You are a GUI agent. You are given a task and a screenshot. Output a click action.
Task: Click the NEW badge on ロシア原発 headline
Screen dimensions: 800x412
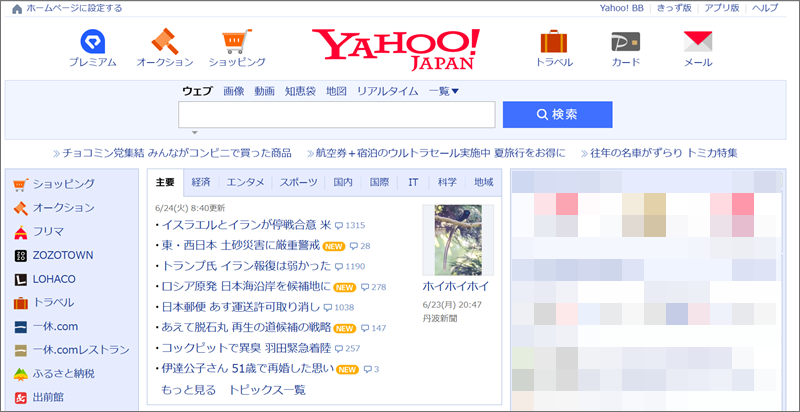(344, 288)
